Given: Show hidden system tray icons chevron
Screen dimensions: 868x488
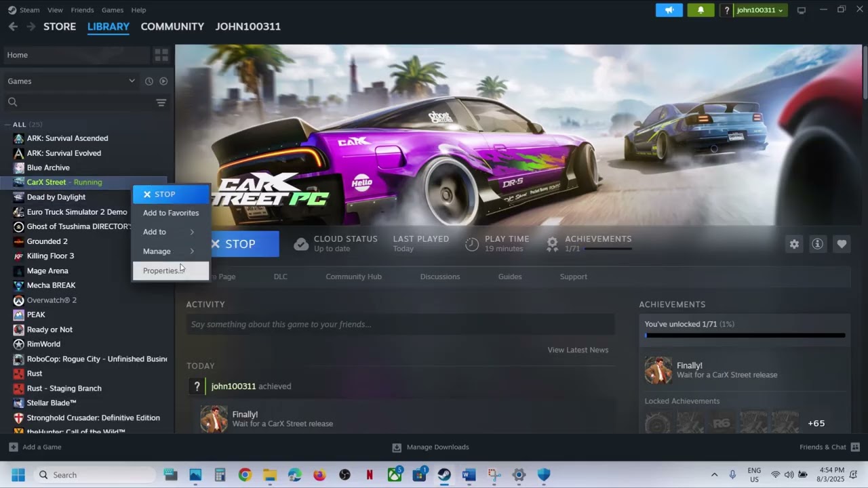Looking at the screenshot, I should pyautogui.click(x=714, y=475).
